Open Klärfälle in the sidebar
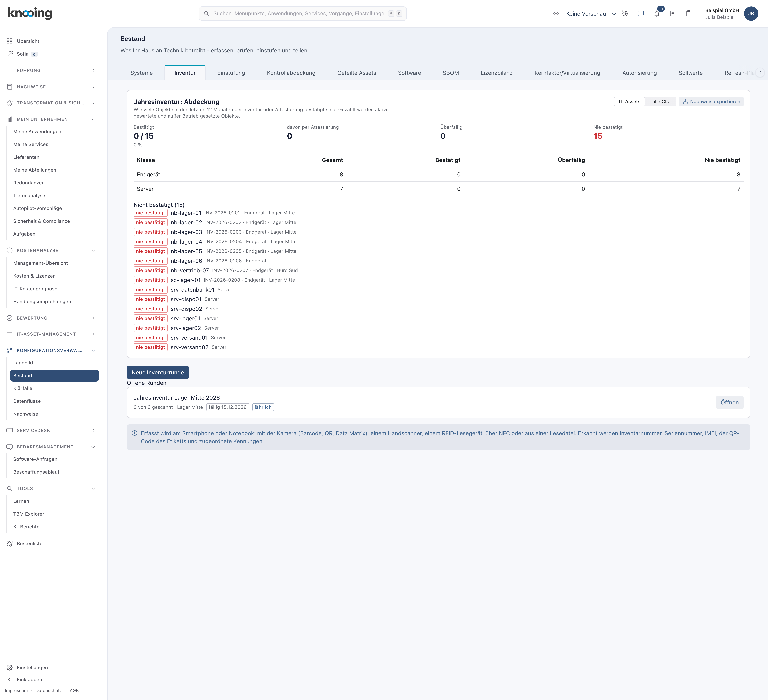This screenshot has height=700, width=768. [54, 388]
